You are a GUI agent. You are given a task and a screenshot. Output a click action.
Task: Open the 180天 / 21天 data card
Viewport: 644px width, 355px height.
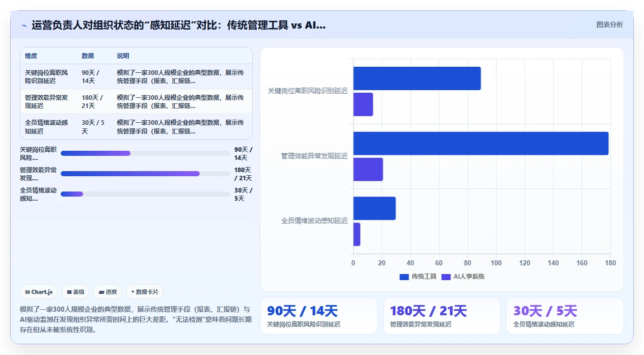[442, 316]
